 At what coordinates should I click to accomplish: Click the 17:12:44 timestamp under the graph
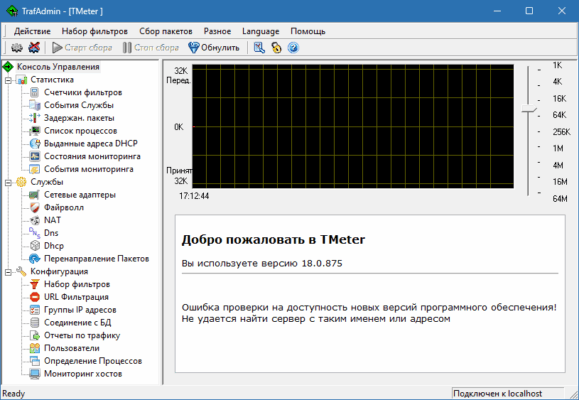194,196
